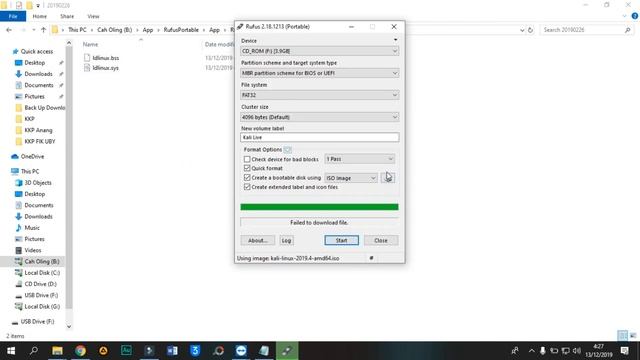Toggle the Format Options advanced arrow
Image resolution: width=640 pixels, height=360 pixels.
coord(288,149)
